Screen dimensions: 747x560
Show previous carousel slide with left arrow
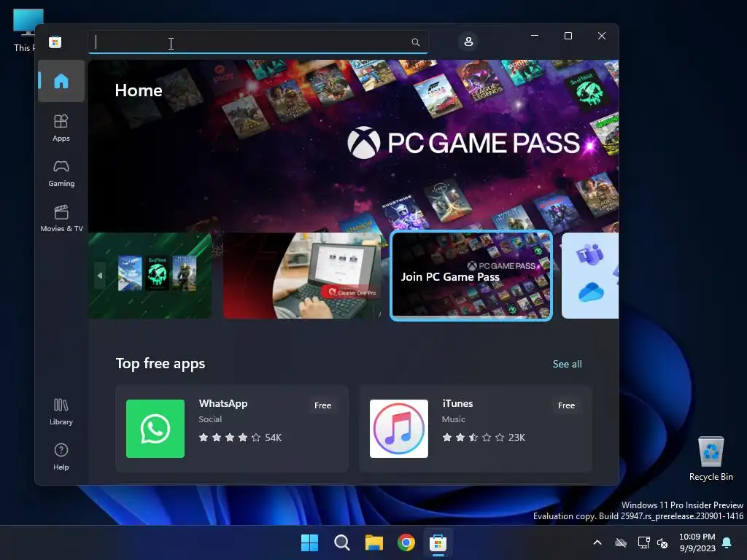[100, 275]
